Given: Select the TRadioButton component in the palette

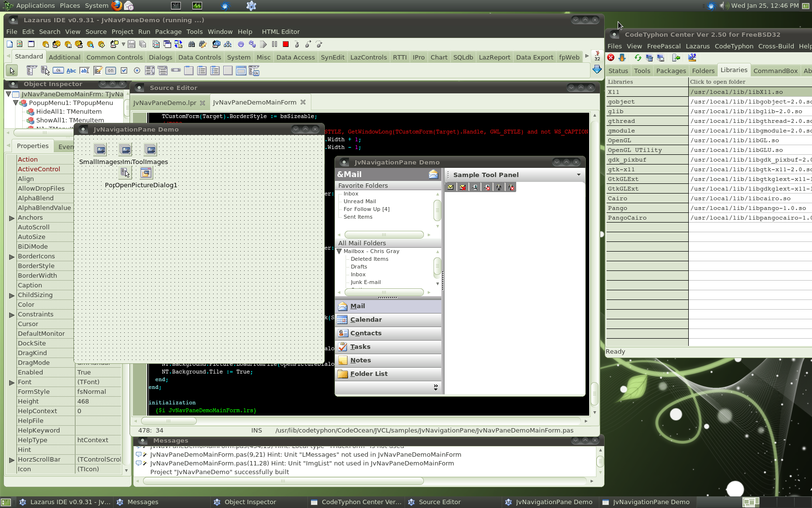Looking at the screenshot, I should (x=137, y=71).
